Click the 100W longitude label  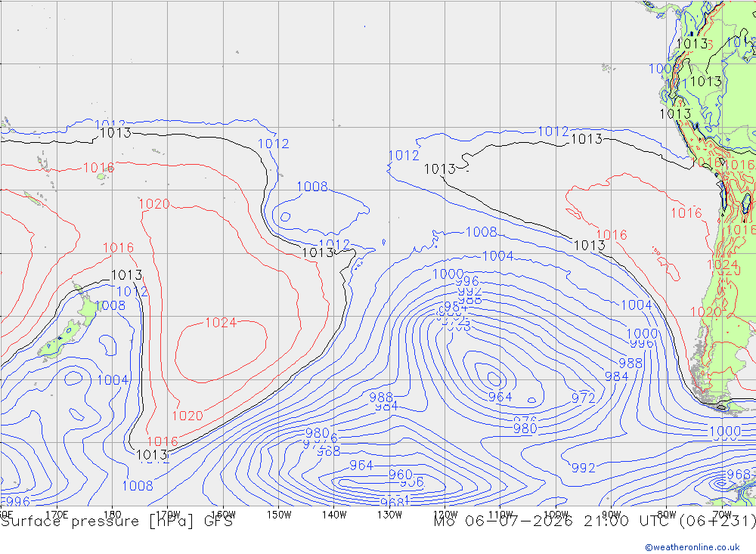pyautogui.click(x=556, y=515)
